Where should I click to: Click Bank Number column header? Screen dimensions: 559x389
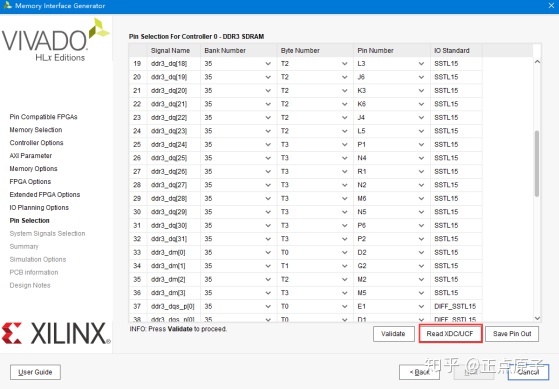[x=239, y=50]
